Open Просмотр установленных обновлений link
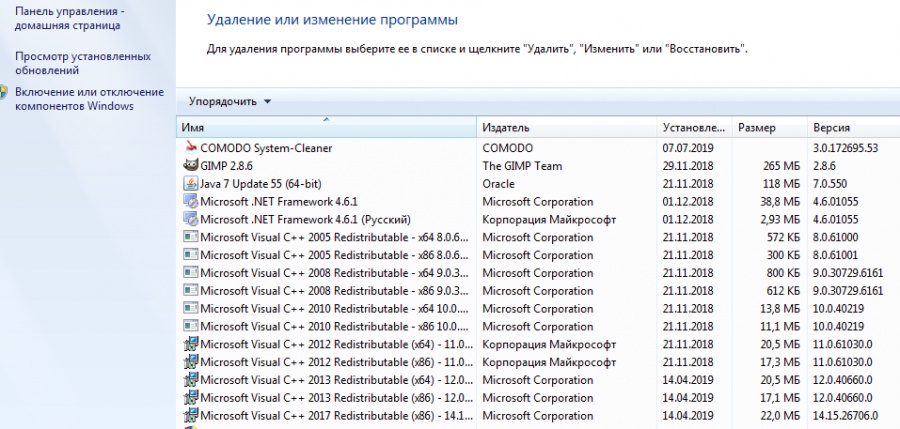 pos(83,63)
